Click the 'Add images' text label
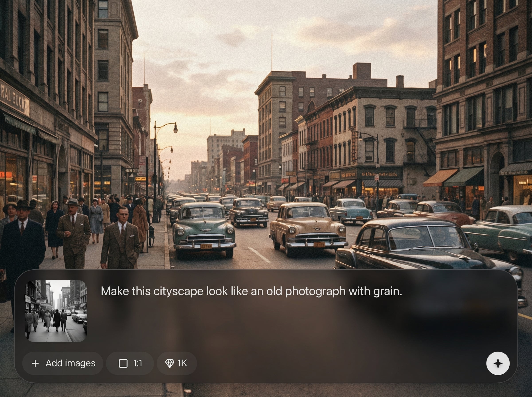 tap(70, 363)
